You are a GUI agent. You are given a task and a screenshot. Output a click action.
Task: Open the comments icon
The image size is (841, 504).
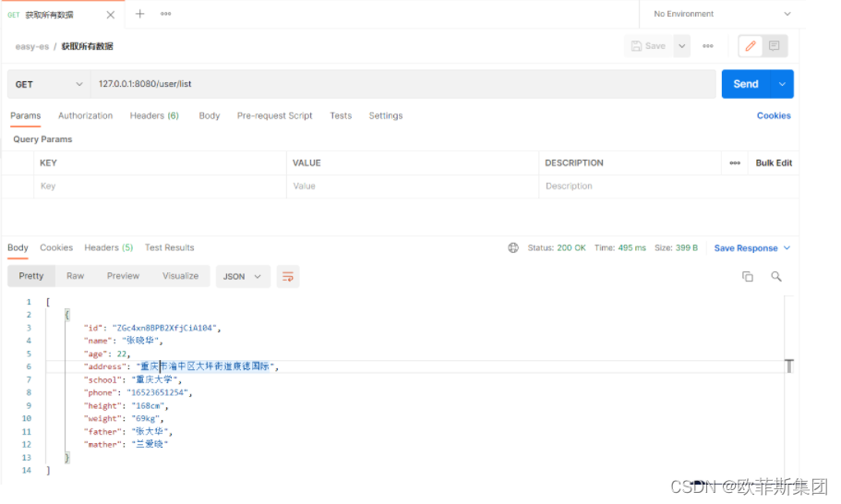point(774,46)
